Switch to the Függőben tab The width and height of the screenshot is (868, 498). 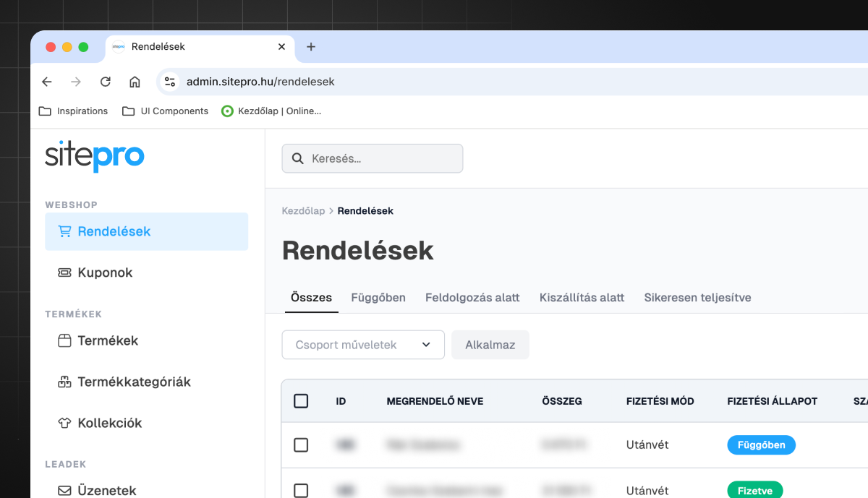(x=378, y=297)
